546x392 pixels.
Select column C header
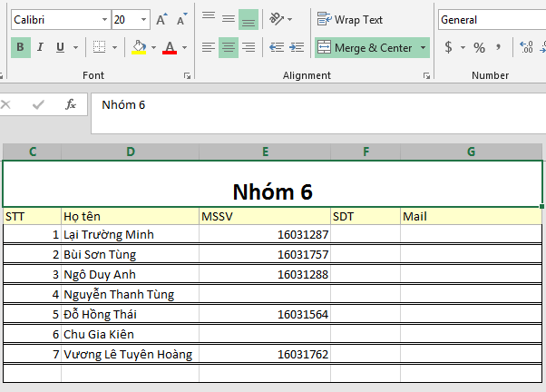click(33, 152)
